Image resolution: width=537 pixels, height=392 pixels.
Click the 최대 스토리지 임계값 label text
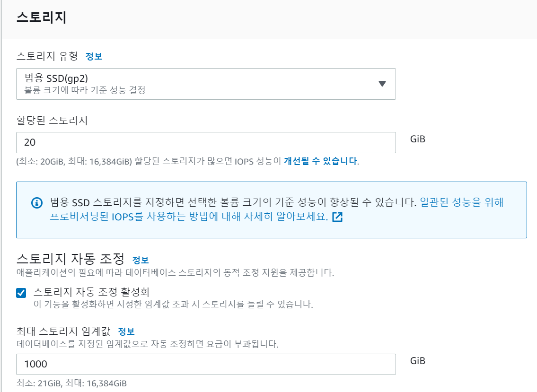click(63, 331)
